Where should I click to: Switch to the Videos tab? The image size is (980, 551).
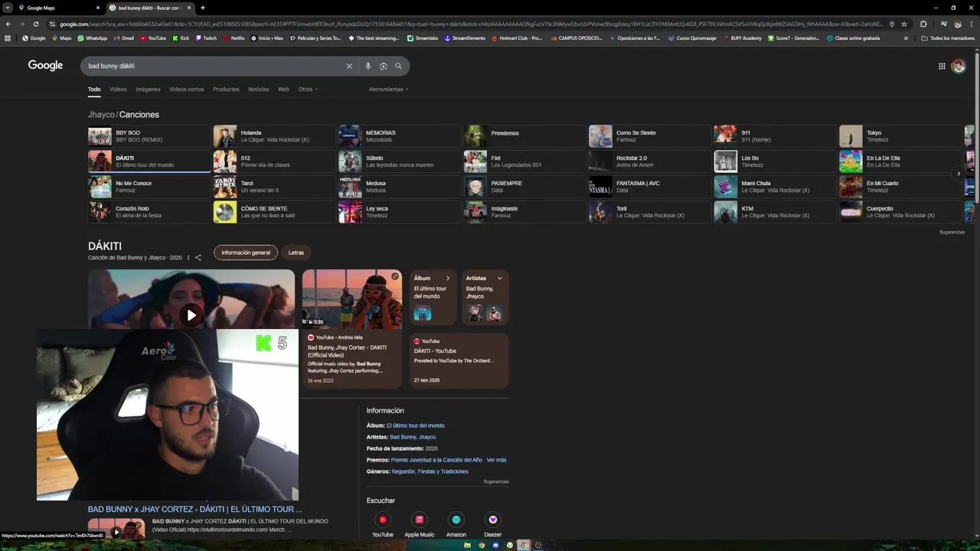tap(118, 90)
